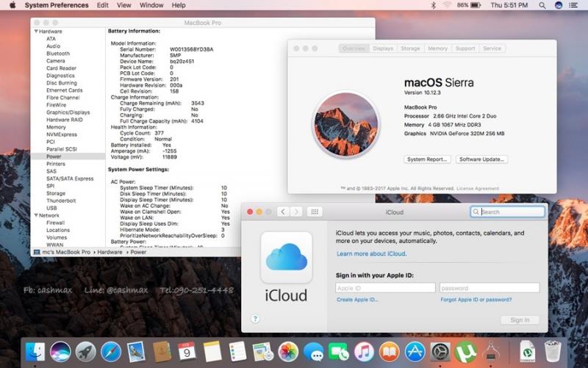Image resolution: width=588 pixels, height=368 pixels.
Task: Focus the Apple ID input field
Action: 385,288
